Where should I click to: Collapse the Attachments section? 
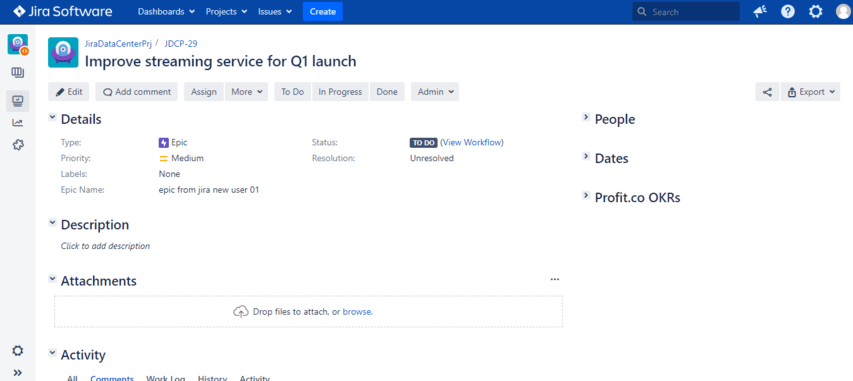click(52, 279)
